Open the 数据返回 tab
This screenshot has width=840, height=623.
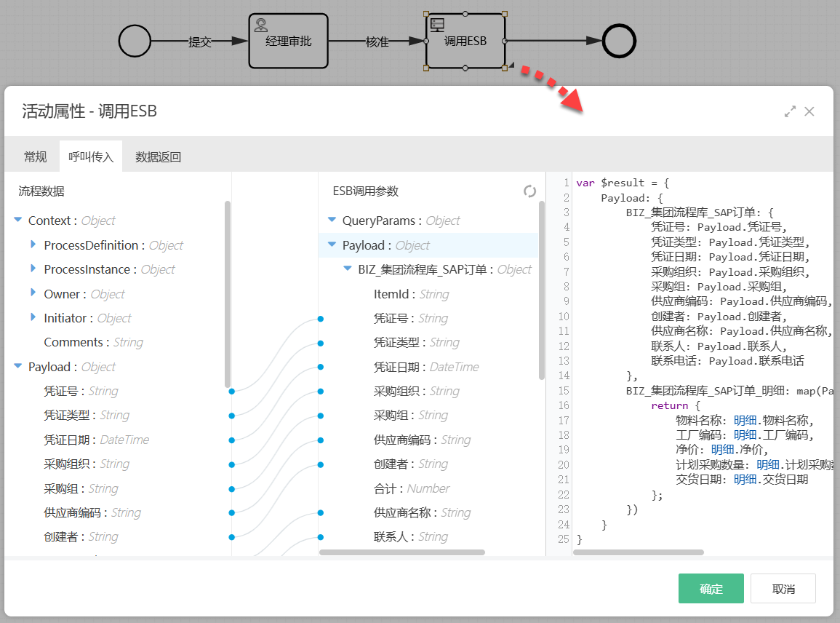[158, 156]
